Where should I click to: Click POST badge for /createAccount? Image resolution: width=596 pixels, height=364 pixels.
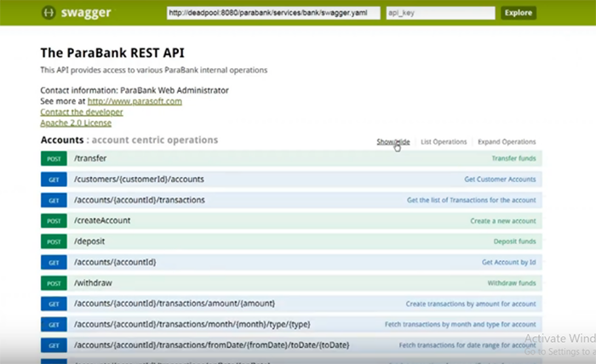point(54,221)
